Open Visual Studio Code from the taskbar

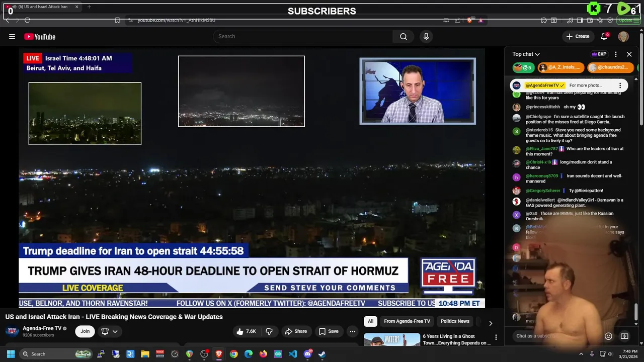click(293, 354)
